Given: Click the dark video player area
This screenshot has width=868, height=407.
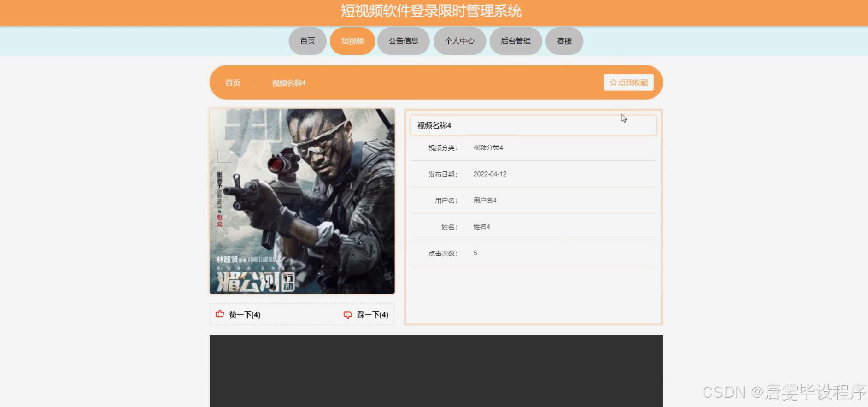Looking at the screenshot, I should (436, 371).
